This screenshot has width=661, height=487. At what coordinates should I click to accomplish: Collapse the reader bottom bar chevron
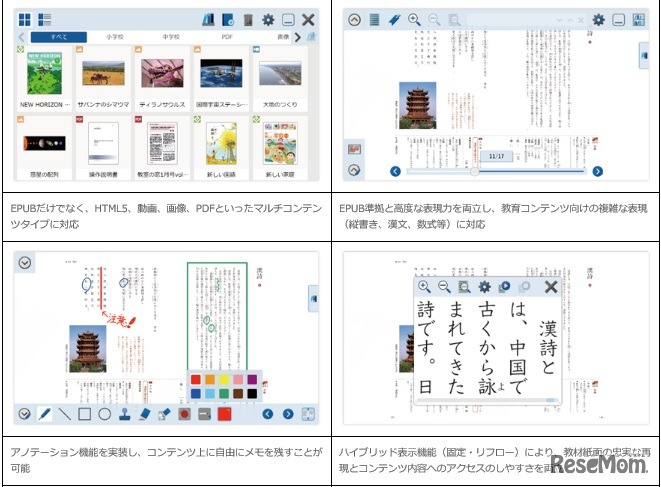click(354, 170)
